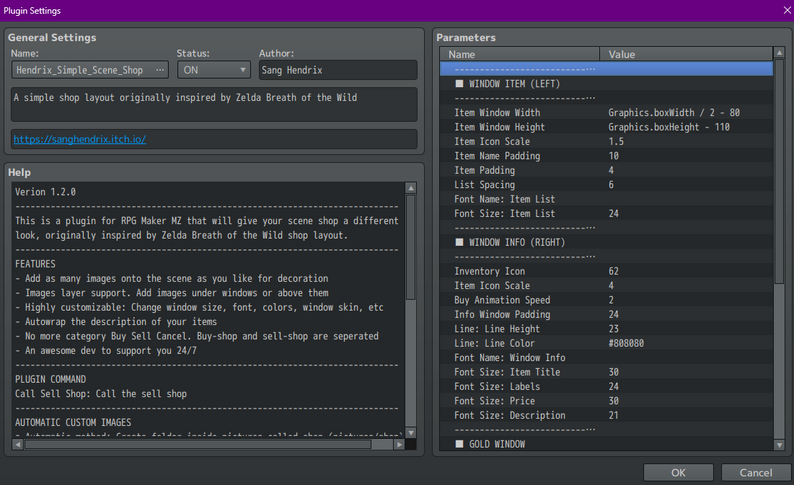Click the ellipsis button in the Name field
Viewport: 794px width, 485px height.
tap(160, 70)
